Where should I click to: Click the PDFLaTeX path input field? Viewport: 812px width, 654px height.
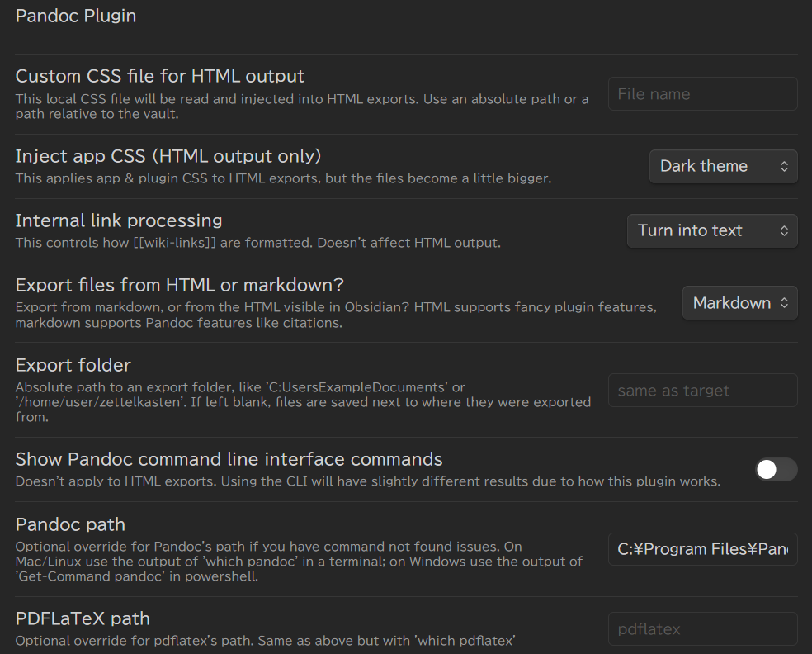pyautogui.click(x=702, y=629)
